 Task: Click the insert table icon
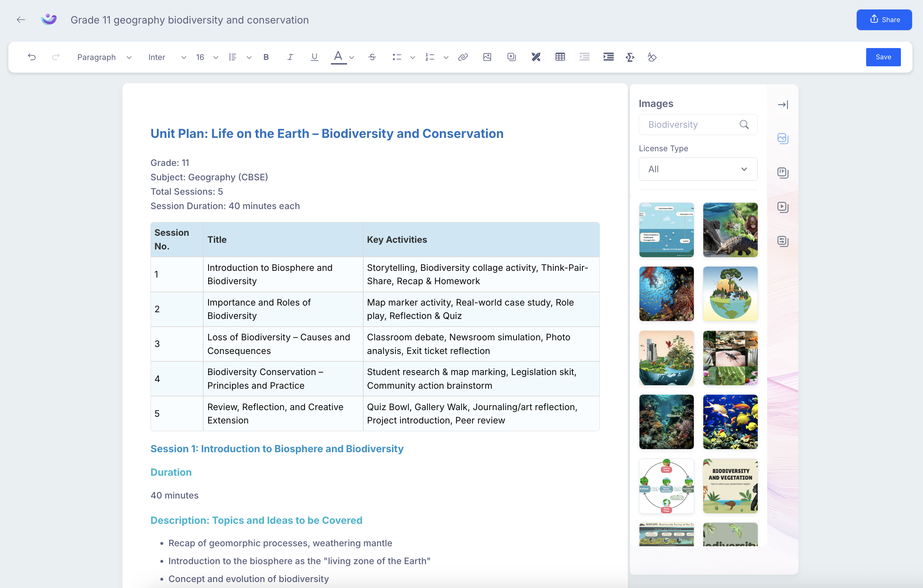coord(560,57)
